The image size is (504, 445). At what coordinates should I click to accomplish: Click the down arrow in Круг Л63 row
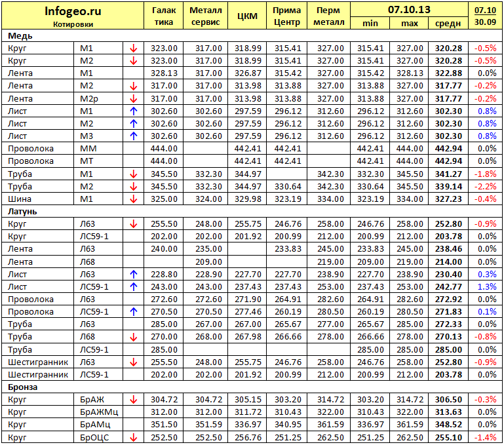134,224
